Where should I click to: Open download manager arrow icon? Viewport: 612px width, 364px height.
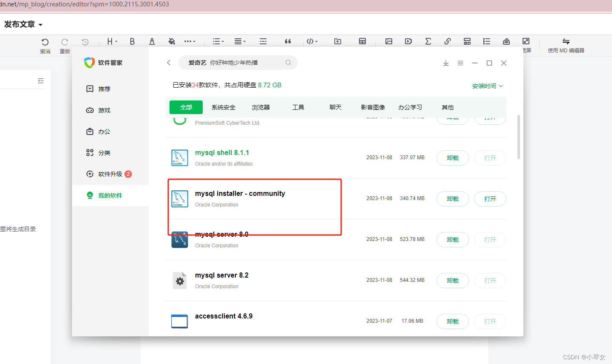click(446, 63)
